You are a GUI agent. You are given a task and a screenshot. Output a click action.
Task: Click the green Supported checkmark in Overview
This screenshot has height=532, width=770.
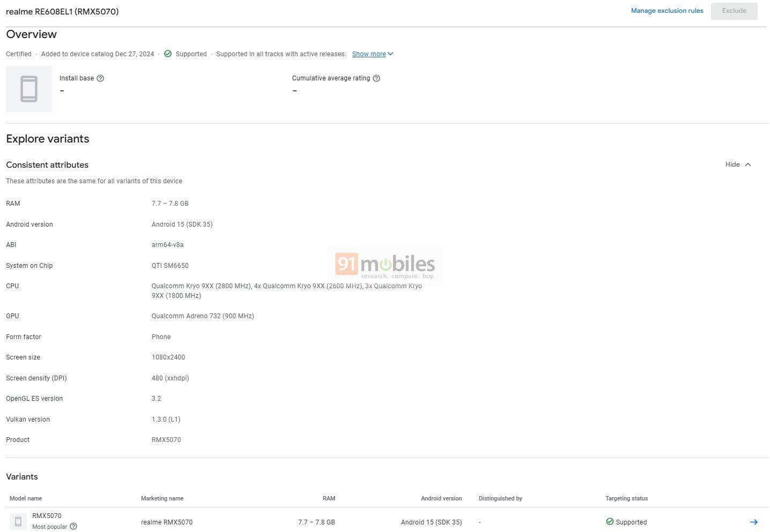coord(168,54)
